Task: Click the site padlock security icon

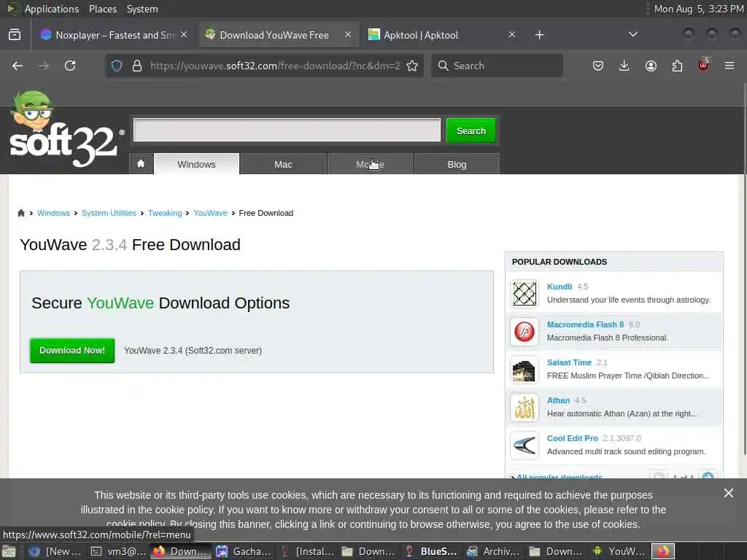Action: [x=137, y=66]
